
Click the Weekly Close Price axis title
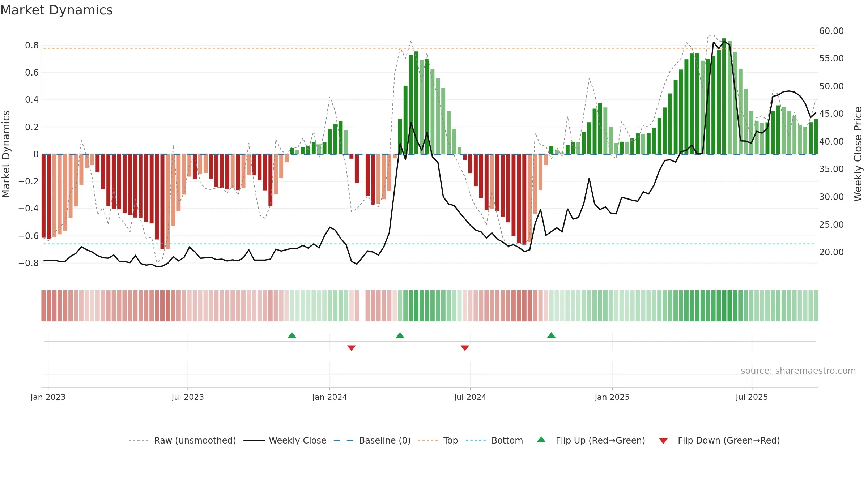click(858, 154)
